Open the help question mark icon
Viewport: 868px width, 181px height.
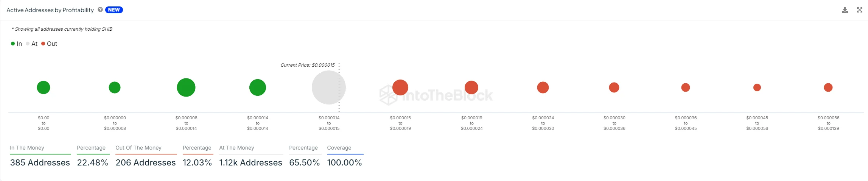[x=100, y=10]
